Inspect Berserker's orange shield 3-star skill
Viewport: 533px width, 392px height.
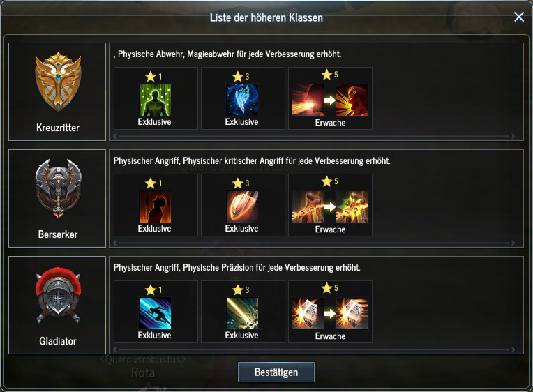point(242,206)
